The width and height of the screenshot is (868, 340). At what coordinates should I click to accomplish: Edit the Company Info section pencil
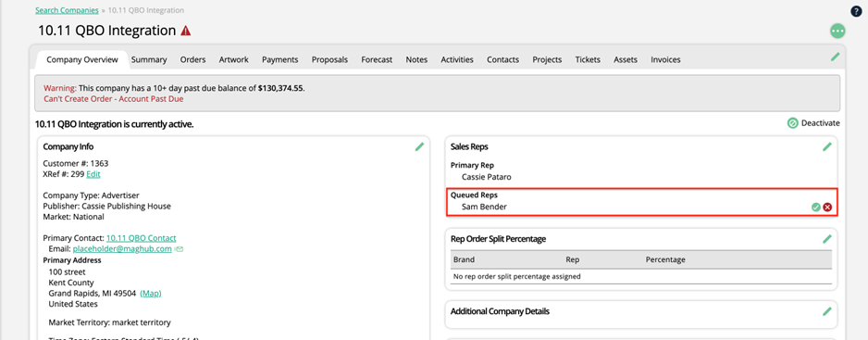(419, 146)
